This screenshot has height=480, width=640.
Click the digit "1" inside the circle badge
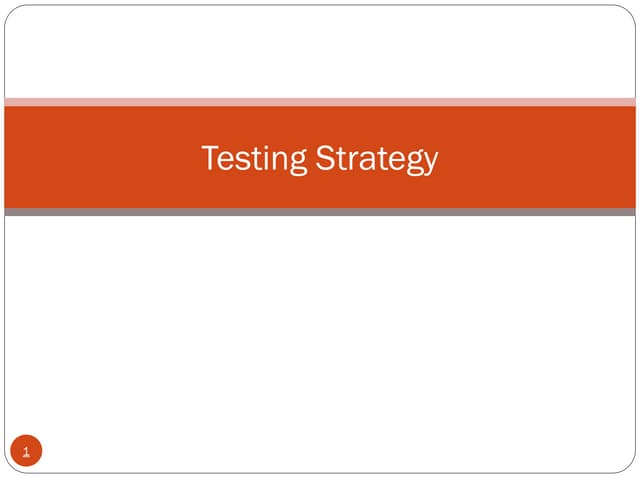(26, 453)
